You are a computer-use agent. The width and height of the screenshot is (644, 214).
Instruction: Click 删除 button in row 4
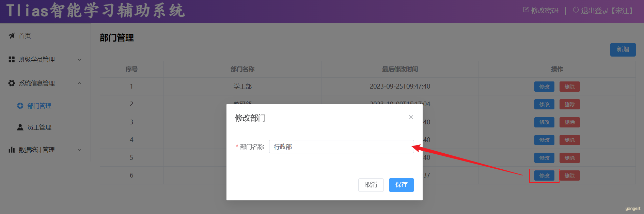(x=569, y=140)
